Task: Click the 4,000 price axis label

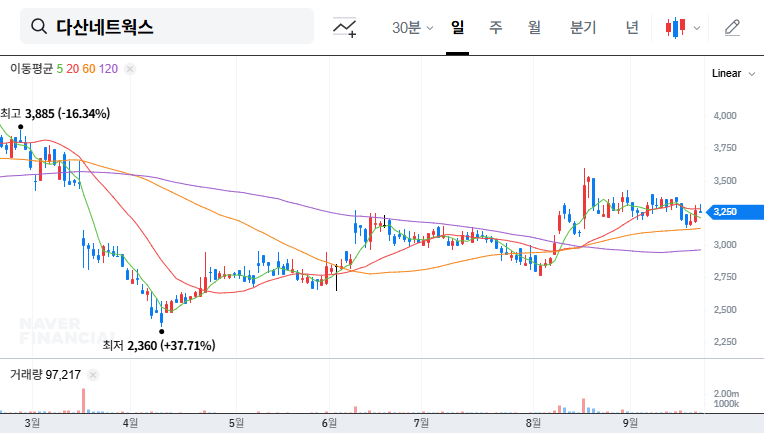Action: 725,116
